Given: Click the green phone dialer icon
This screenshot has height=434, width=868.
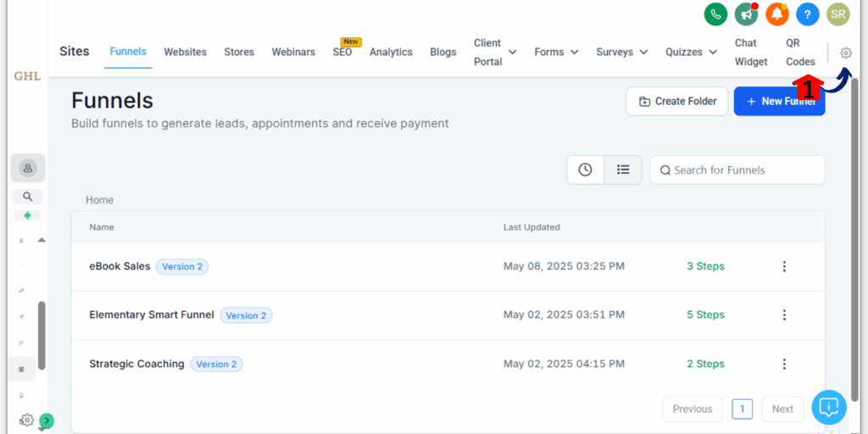Looking at the screenshot, I should pos(715,14).
